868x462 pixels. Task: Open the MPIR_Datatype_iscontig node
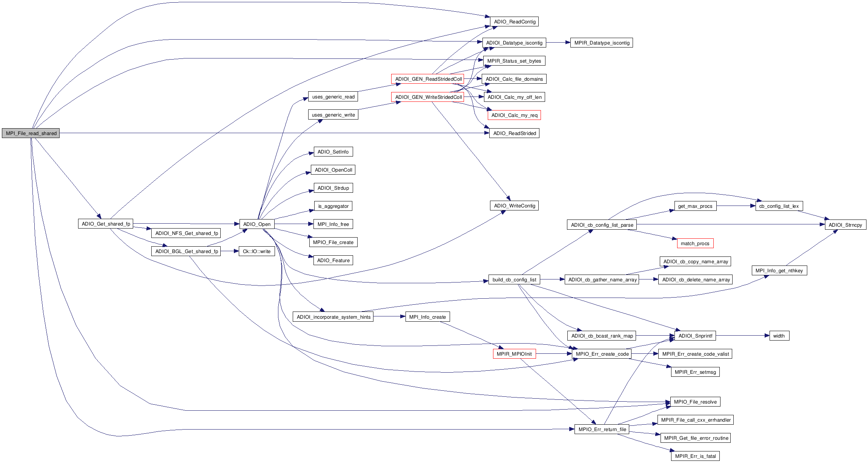click(x=601, y=43)
